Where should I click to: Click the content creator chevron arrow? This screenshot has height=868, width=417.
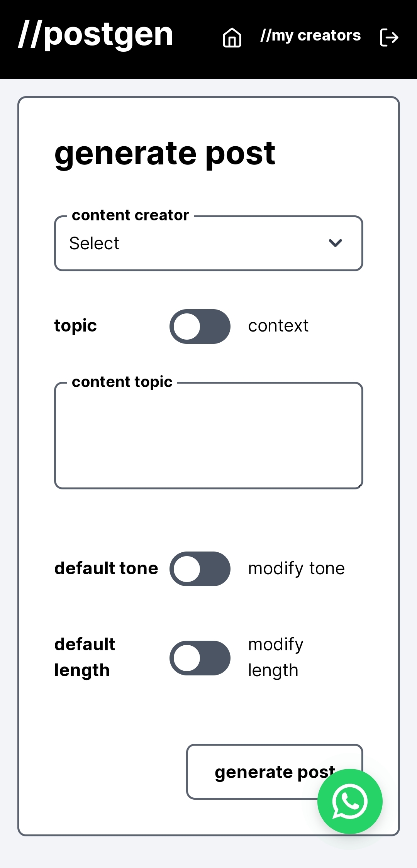coord(335,243)
